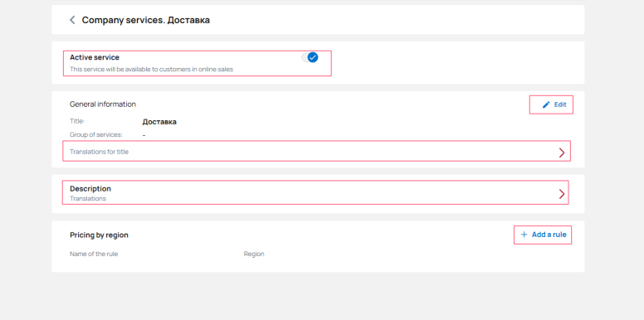Click the Description heading
The image size is (644, 320).
[90, 189]
